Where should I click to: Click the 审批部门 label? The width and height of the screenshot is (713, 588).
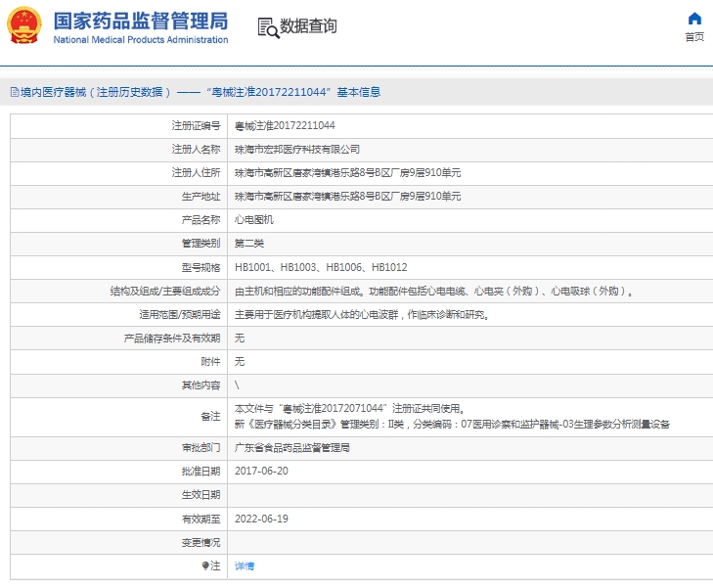click(x=201, y=448)
